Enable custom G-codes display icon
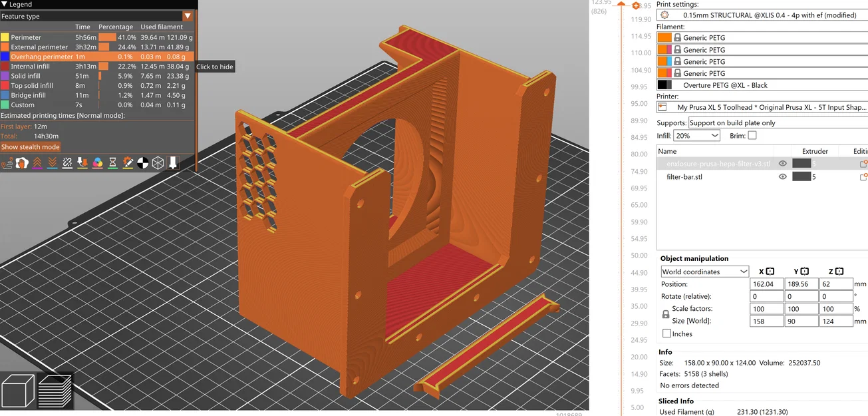The width and height of the screenshot is (868, 416). coord(128,162)
